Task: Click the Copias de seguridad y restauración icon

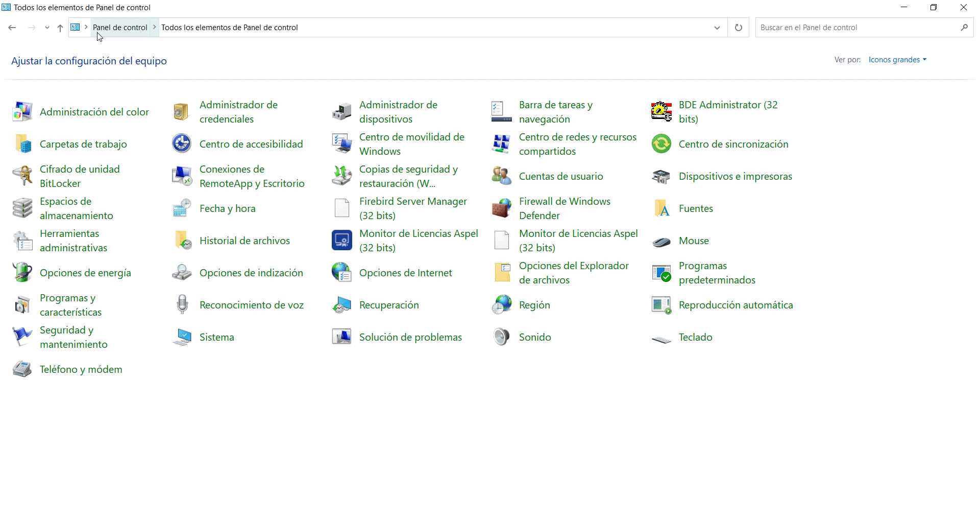Action: point(341,176)
